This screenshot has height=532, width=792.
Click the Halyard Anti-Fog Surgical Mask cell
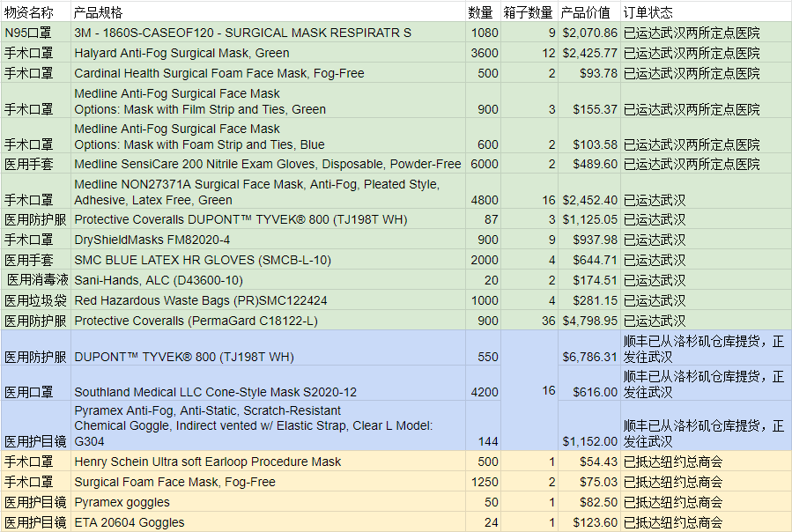point(268,53)
